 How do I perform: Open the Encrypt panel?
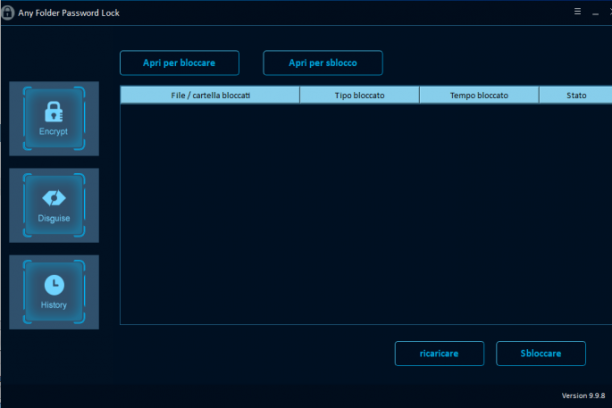[54, 118]
